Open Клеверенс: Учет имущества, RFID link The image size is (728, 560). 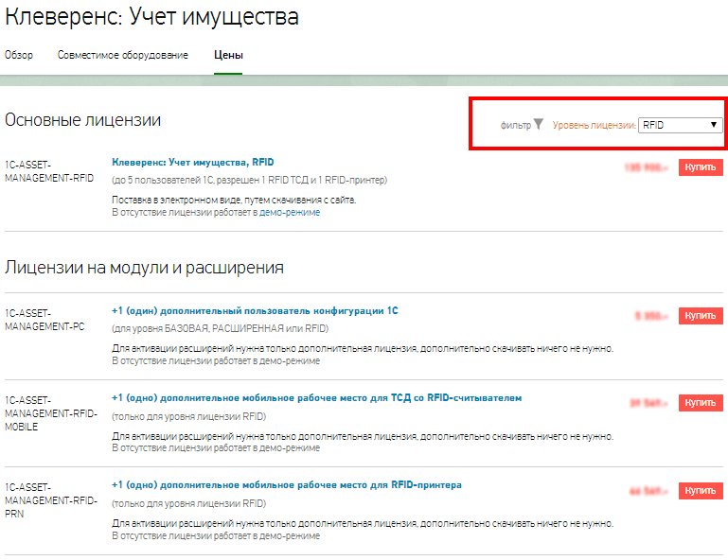coord(193,162)
